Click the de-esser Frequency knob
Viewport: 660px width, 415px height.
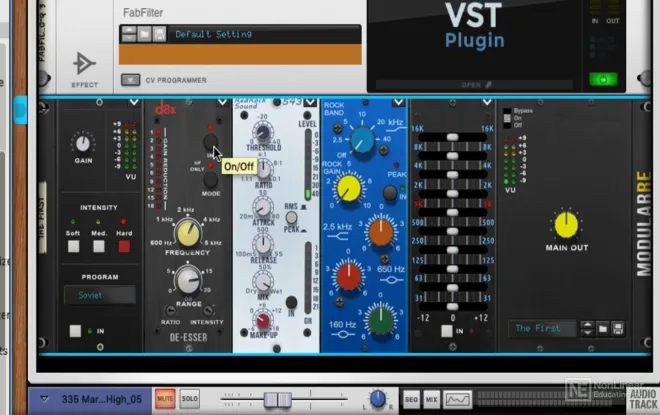click(188, 234)
